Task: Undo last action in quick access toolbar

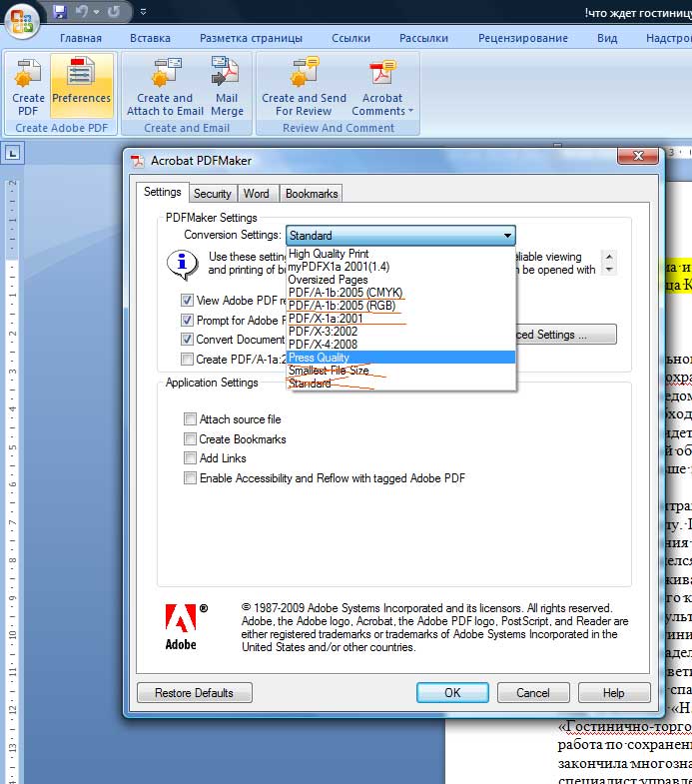Action: tap(82, 11)
